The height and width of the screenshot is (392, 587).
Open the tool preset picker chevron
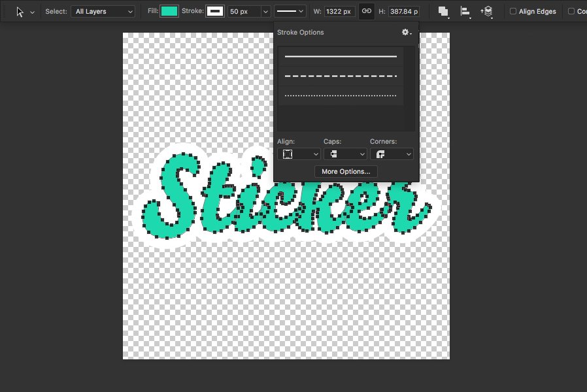click(32, 12)
